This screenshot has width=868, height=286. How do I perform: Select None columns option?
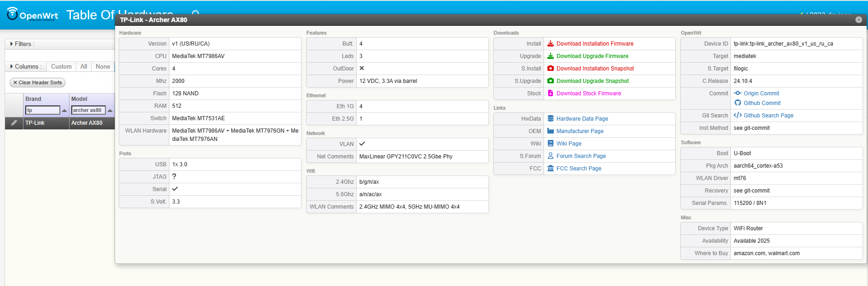[x=103, y=67]
